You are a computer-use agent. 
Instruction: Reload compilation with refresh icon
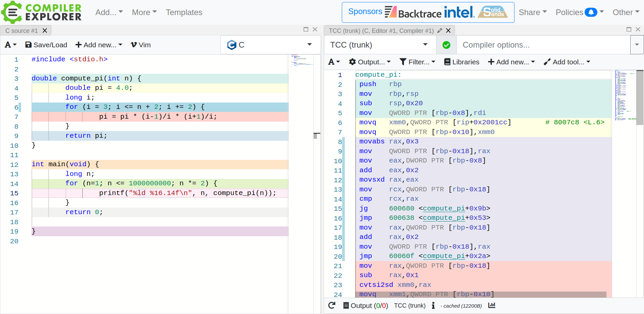(332, 305)
